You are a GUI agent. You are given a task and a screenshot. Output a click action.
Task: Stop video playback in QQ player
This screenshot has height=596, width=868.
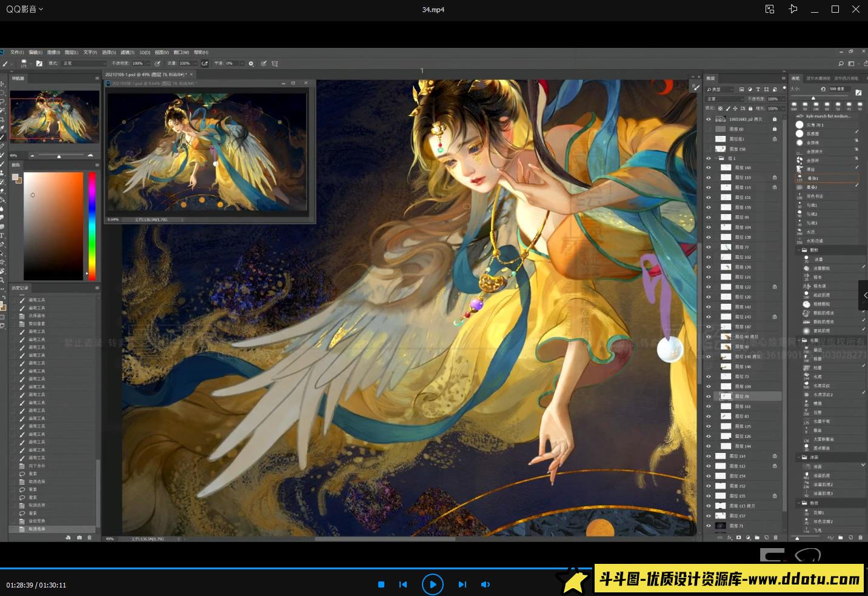[x=381, y=584]
